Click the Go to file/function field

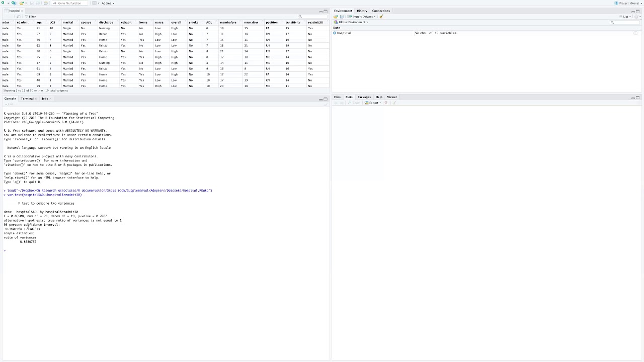(x=69, y=3)
